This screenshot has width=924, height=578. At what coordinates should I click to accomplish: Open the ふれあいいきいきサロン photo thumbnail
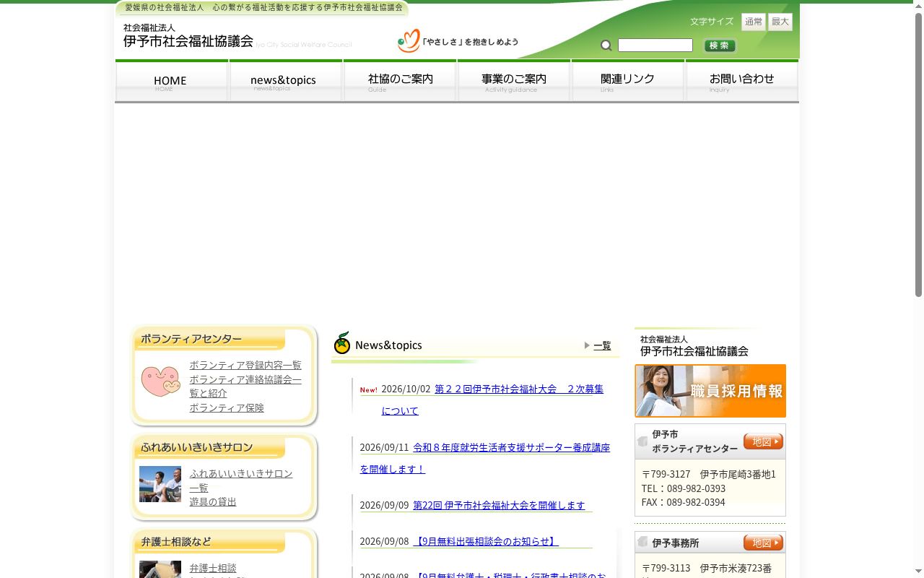[x=160, y=484]
